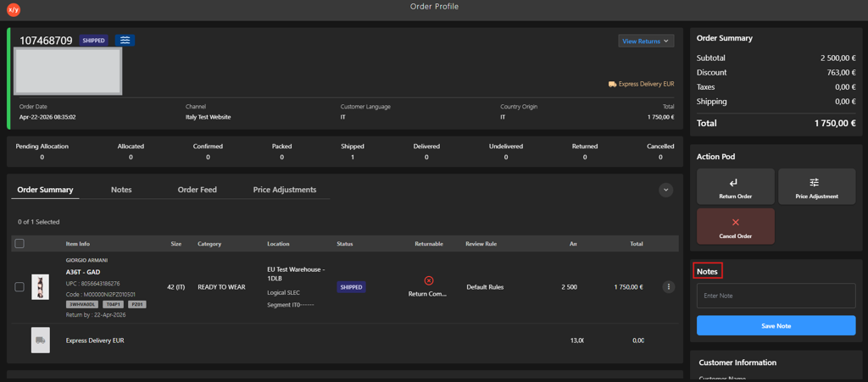Screen dimensions: 868x382
Task: Click the Item Info column header
Action: tap(77, 244)
